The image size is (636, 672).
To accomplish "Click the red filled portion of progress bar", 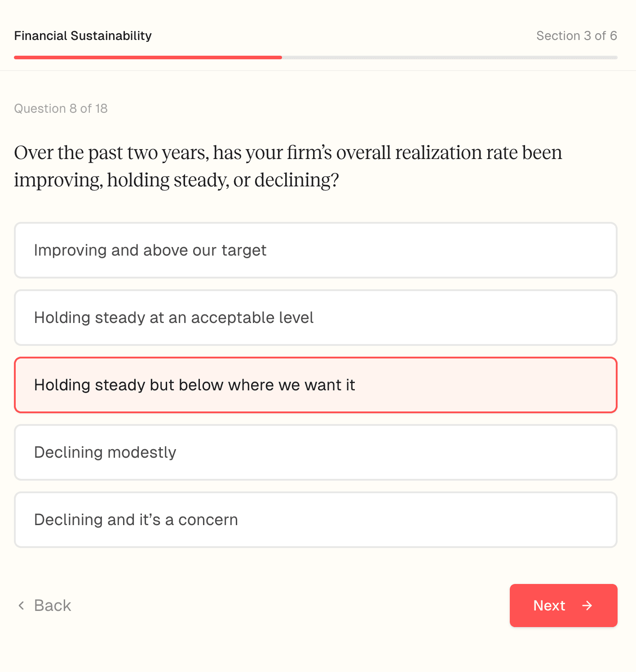I will click(148, 57).
